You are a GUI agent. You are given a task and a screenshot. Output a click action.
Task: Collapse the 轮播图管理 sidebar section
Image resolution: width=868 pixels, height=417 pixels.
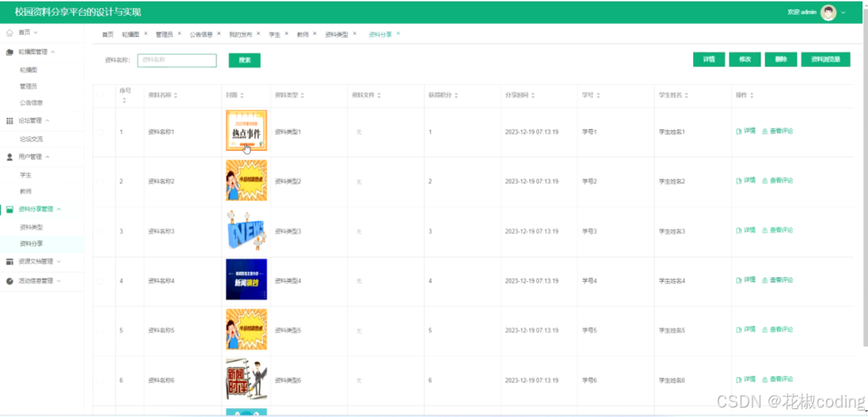click(x=42, y=52)
